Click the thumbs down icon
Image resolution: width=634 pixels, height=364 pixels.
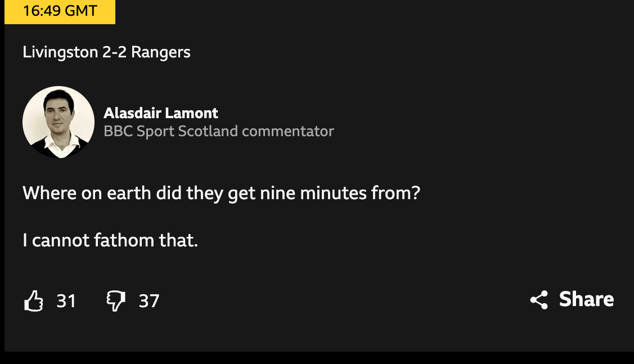coord(116,300)
